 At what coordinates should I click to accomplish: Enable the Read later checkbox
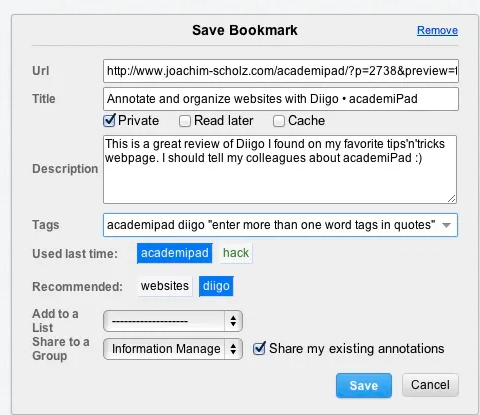(185, 121)
